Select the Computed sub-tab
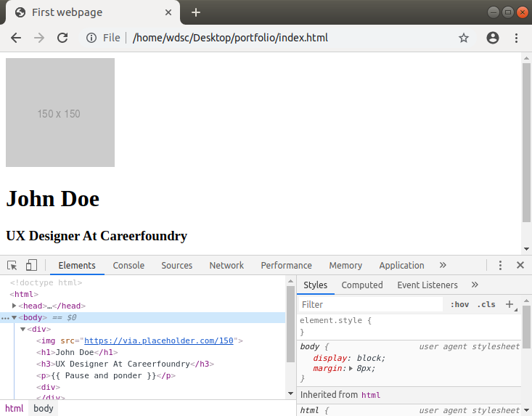532x416 pixels. (362, 285)
